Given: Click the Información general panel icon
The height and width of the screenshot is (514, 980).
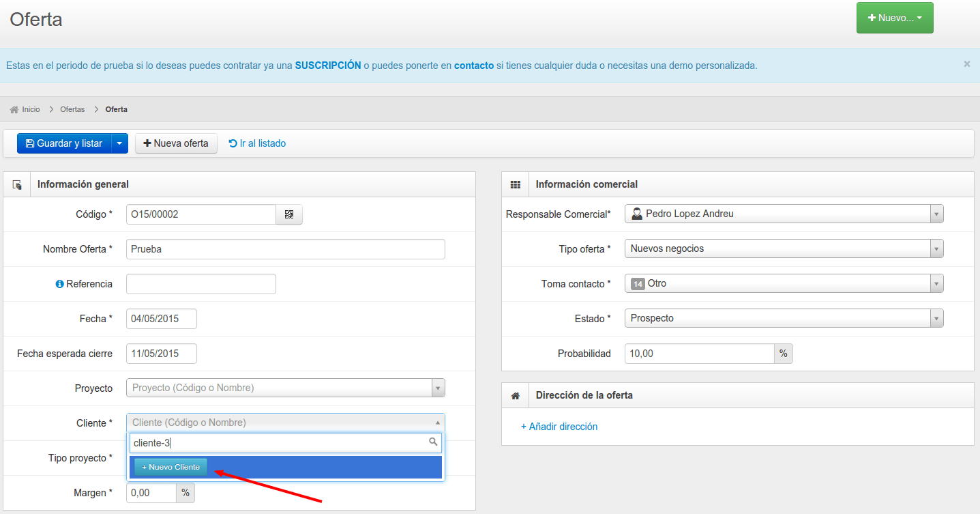Looking at the screenshot, I should click(17, 184).
